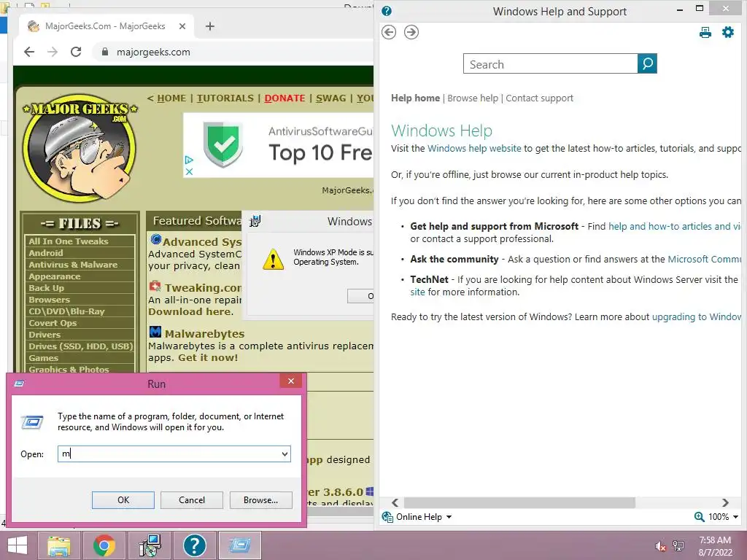Click the Help horizontal scrollbar thumb

(x=519, y=503)
